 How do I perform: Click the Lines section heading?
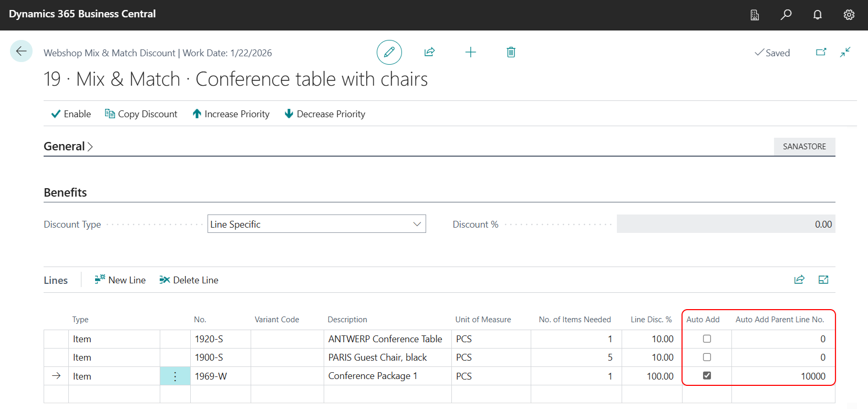click(56, 280)
